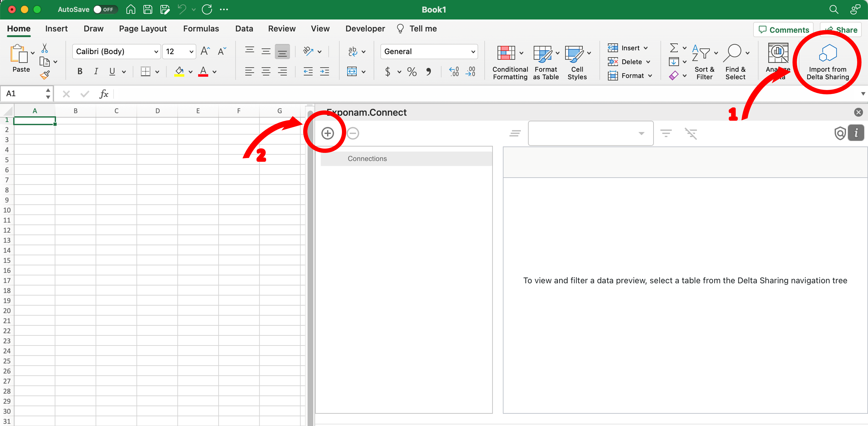This screenshot has height=426, width=868.
Task: Click the Format Painter brush icon
Action: click(x=45, y=75)
